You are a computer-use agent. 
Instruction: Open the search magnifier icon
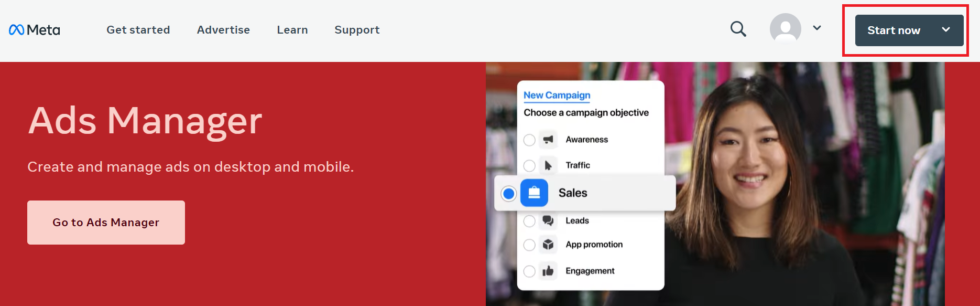(738, 29)
